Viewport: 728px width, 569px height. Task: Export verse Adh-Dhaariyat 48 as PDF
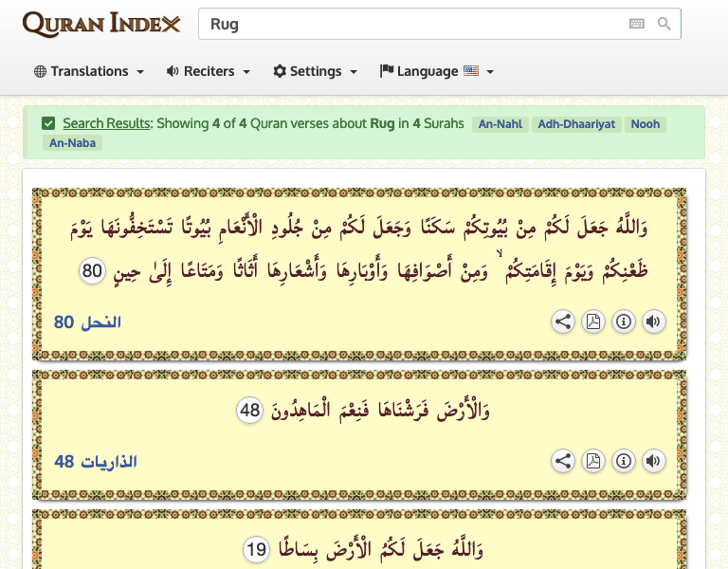(x=593, y=461)
